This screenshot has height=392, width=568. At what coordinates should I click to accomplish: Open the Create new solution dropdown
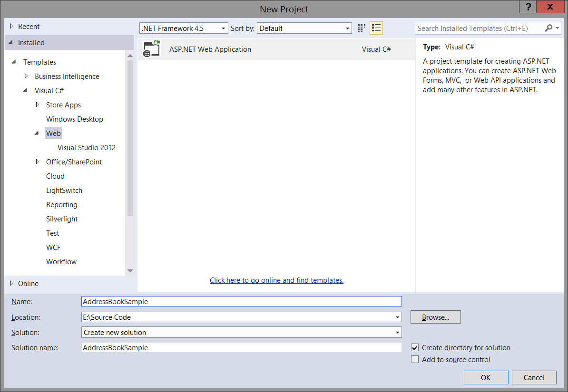(x=397, y=332)
